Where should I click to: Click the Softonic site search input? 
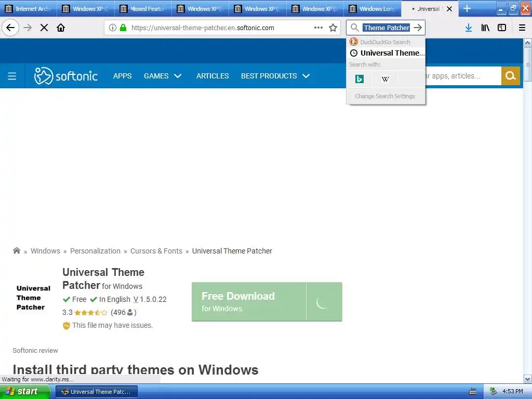tap(463, 76)
